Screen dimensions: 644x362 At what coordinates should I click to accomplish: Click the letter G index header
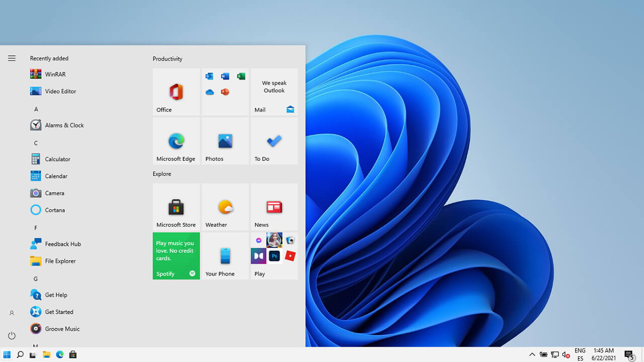coord(36,279)
